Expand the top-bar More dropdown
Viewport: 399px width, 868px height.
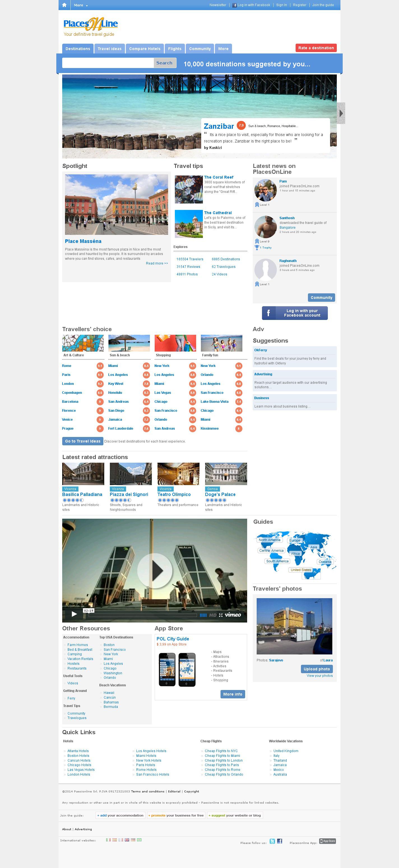[x=81, y=5]
